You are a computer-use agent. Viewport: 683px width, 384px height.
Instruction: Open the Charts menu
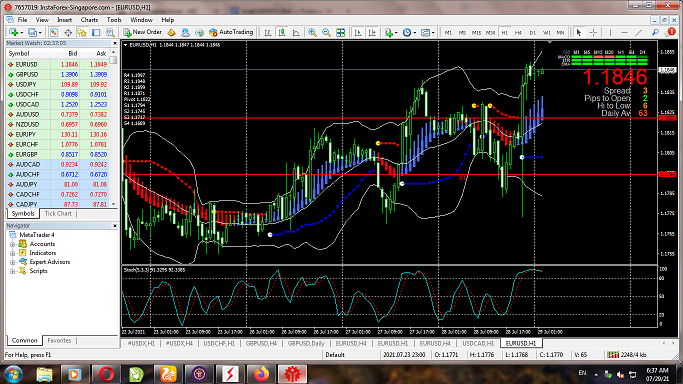89,20
